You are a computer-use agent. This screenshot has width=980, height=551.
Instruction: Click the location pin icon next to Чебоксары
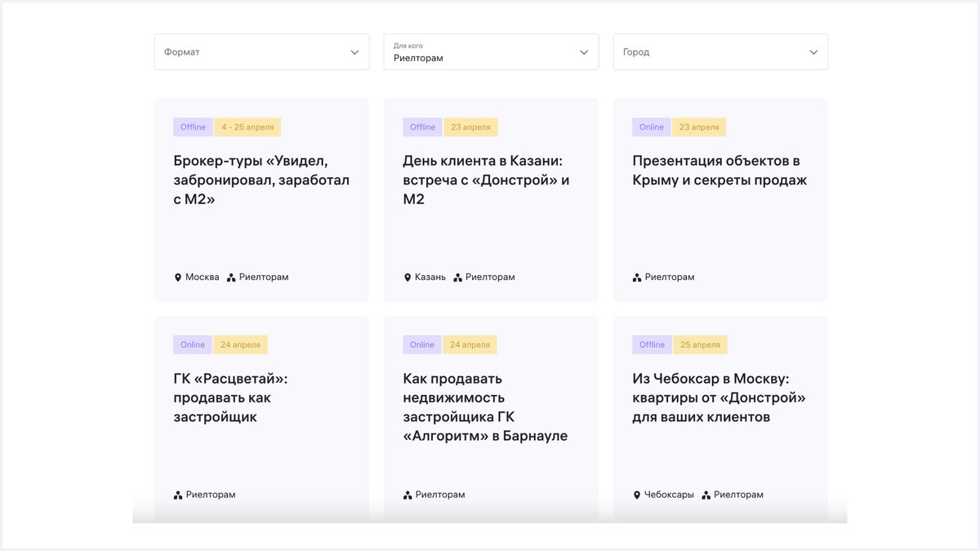[637, 494]
